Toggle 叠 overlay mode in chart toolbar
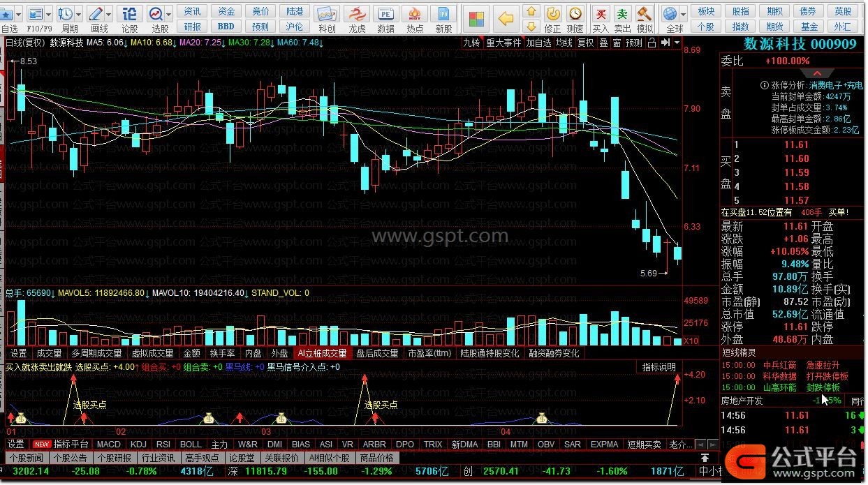Screen dimensions: 868x485 603,43
